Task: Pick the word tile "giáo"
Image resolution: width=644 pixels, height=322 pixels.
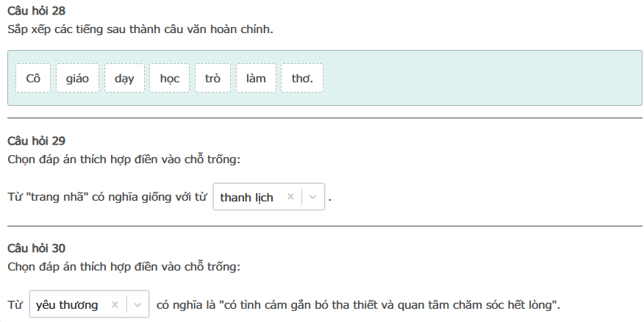Action: coord(77,78)
